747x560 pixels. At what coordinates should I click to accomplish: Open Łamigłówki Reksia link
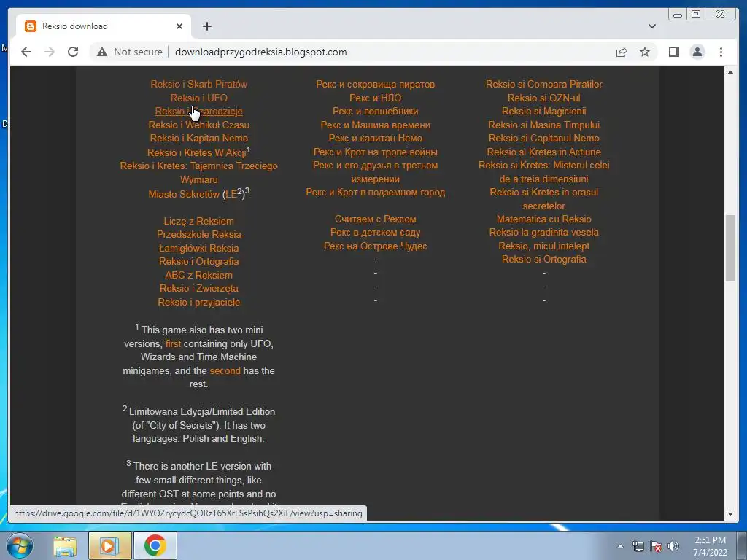point(198,248)
